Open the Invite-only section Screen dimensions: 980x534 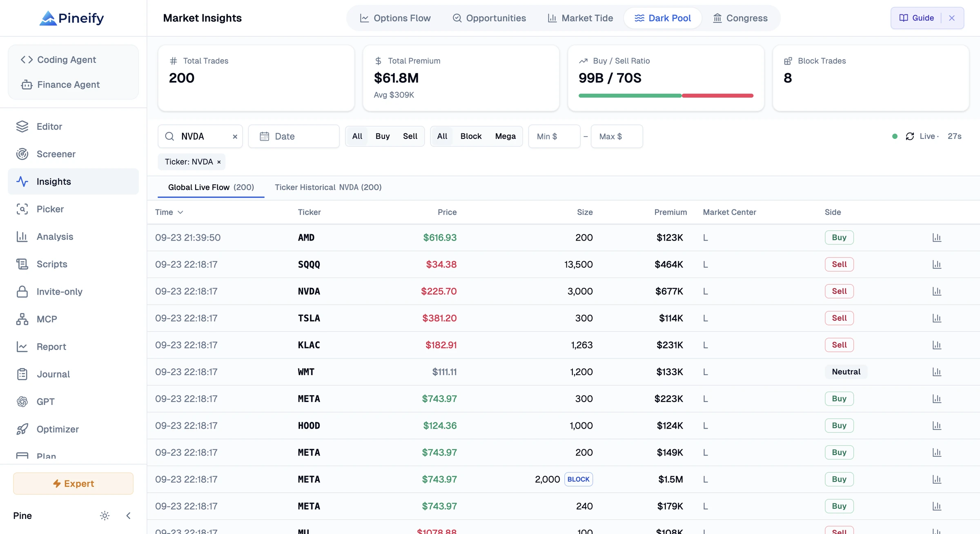tap(73, 291)
